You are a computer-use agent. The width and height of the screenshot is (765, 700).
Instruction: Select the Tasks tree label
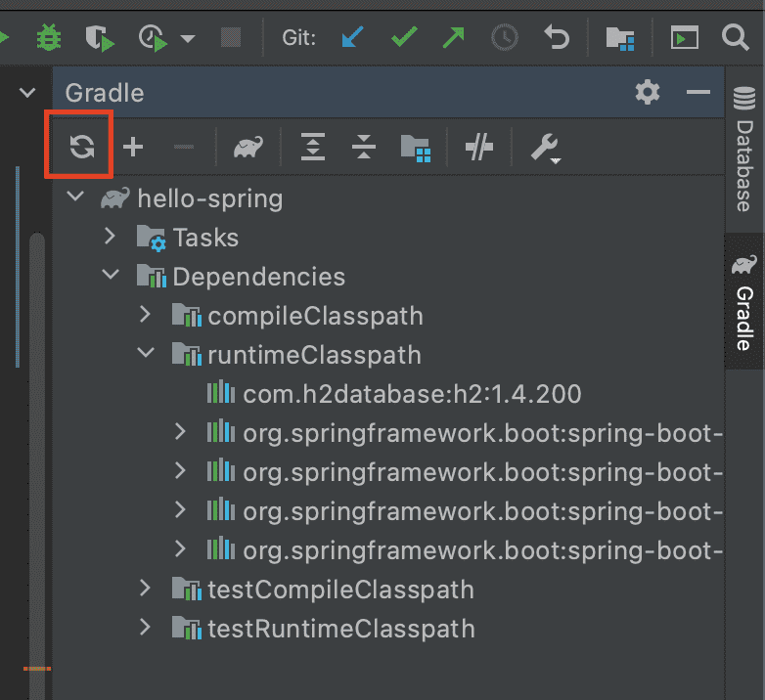205,238
